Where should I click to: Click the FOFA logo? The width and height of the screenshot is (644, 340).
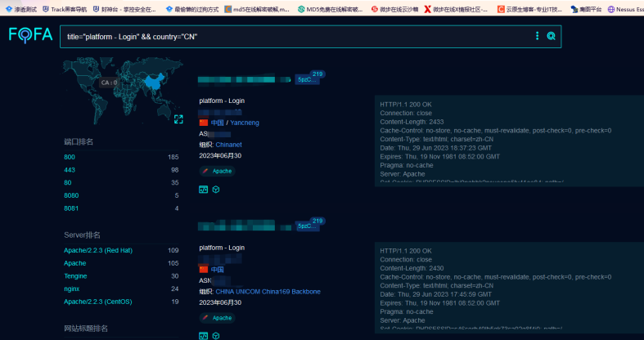[x=31, y=35]
